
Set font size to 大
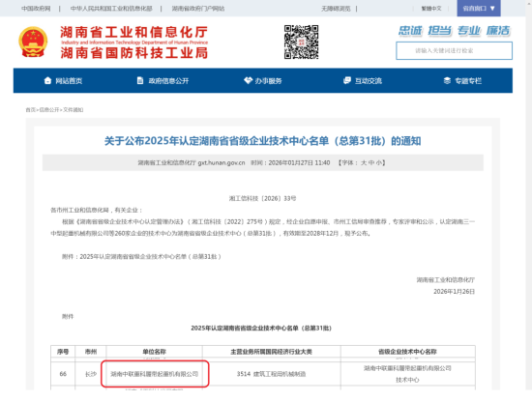[x=364, y=162]
